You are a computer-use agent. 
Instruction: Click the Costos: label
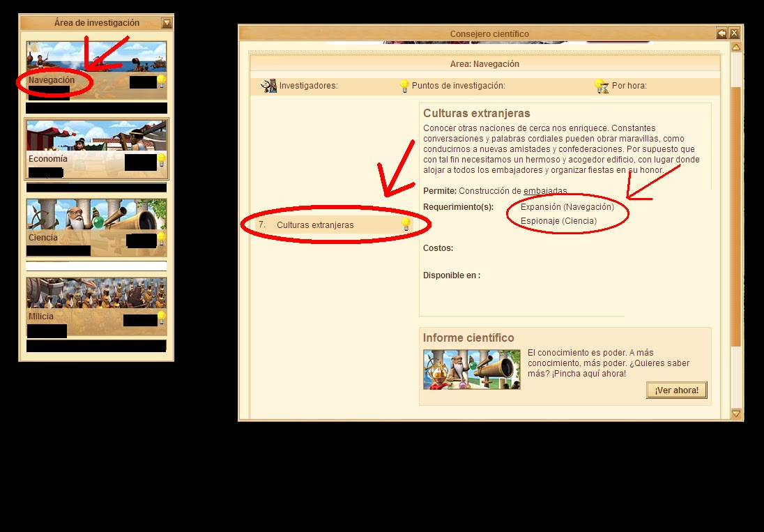click(438, 248)
